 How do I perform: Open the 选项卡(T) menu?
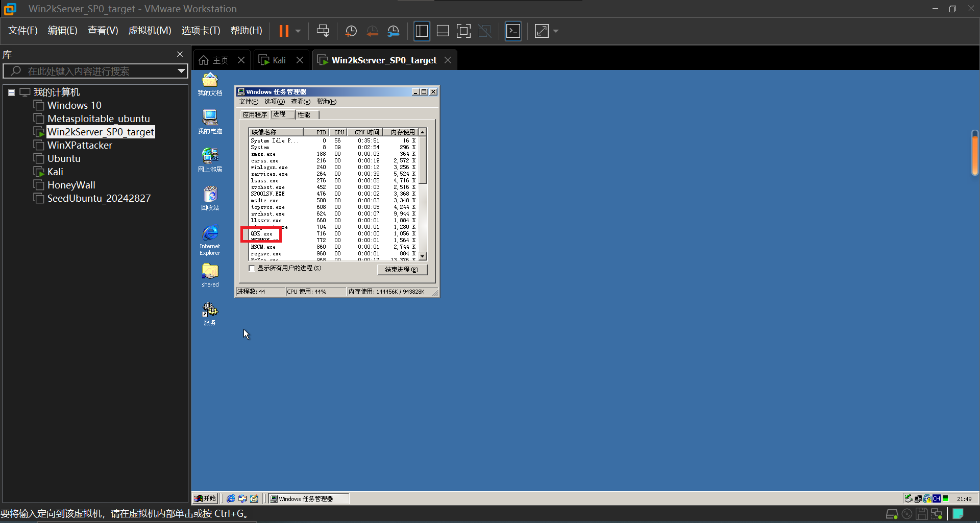(x=201, y=31)
